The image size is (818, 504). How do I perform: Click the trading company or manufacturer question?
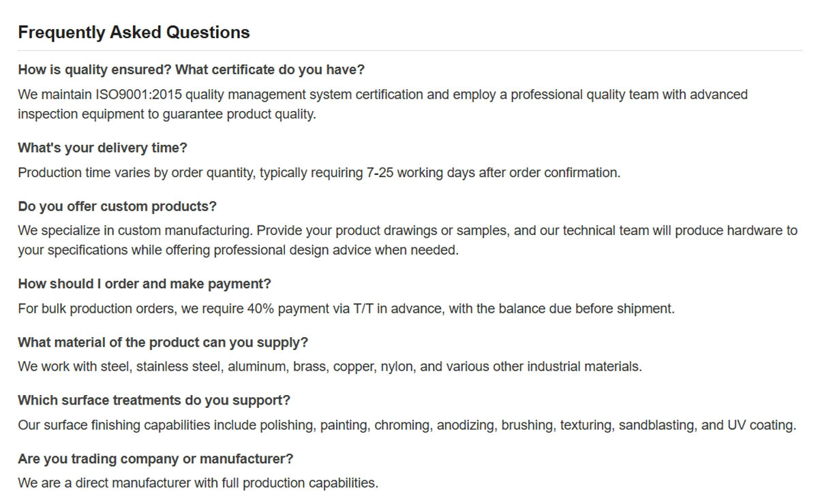(155, 458)
